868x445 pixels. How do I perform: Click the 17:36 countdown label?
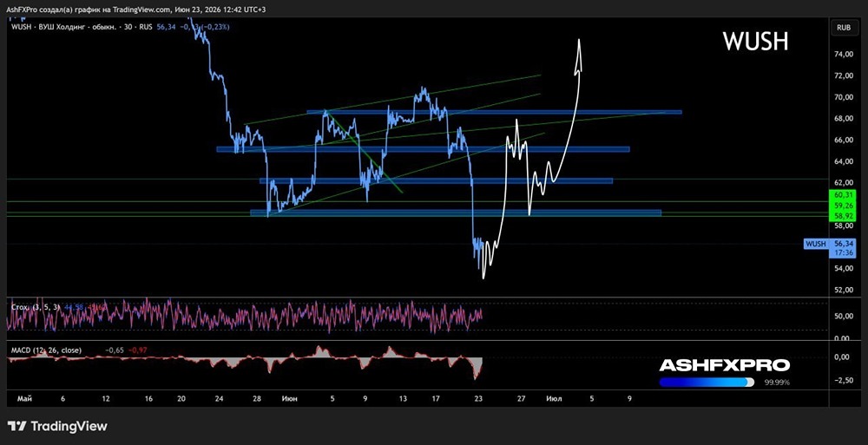[x=843, y=253]
